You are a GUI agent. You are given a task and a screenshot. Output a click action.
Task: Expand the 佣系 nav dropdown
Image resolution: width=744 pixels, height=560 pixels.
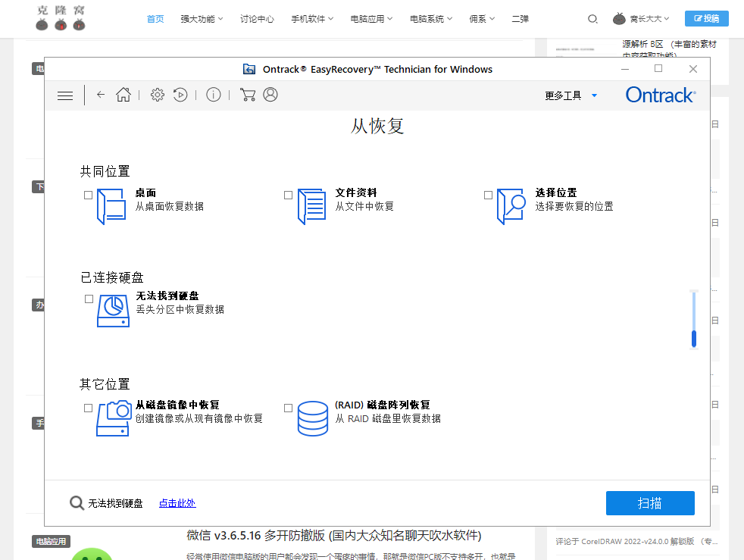point(482,19)
